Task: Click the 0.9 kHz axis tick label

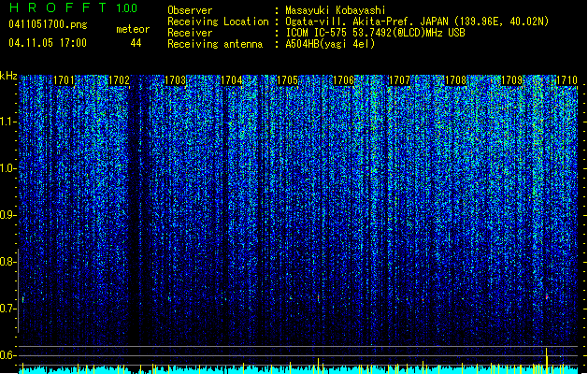Action: click(8, 215)
